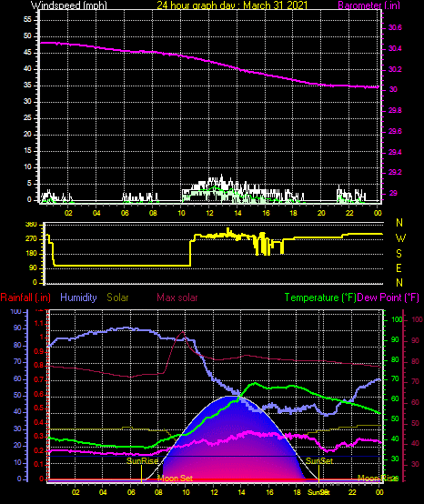Screen dimensions: 424x504
Task: Click the SunRise marker label
Action: coord(143,460)
